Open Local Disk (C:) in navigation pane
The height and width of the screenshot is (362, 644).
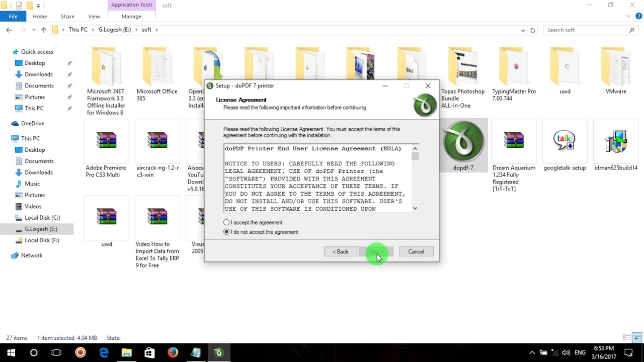42,218
